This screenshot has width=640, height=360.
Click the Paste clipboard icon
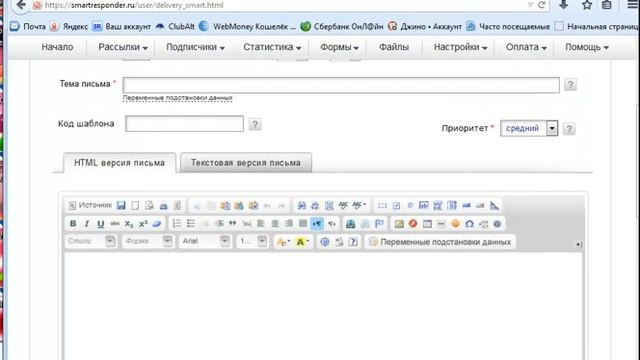pos(225,206)
